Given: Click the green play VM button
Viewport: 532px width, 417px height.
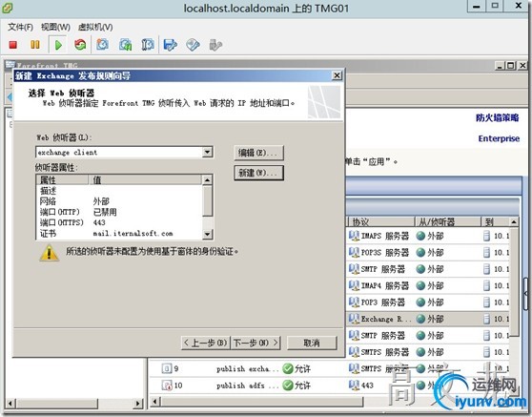Looking at the screenshot, I should tap(58, 45).
